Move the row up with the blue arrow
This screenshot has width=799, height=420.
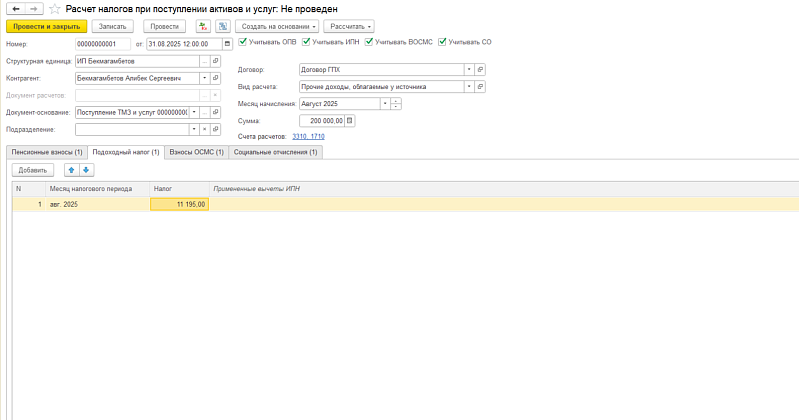(71, 169)
